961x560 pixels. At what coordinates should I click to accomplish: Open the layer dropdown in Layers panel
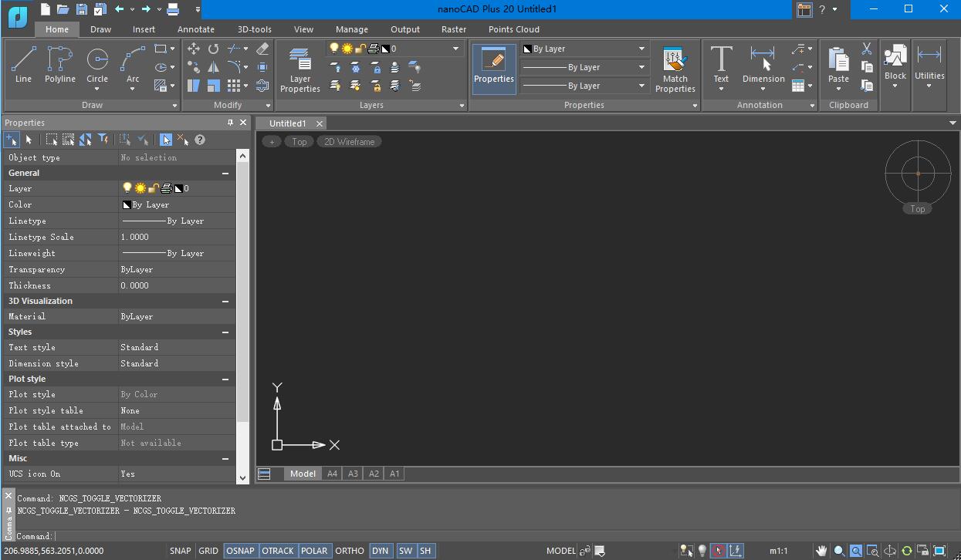[455, 49]
